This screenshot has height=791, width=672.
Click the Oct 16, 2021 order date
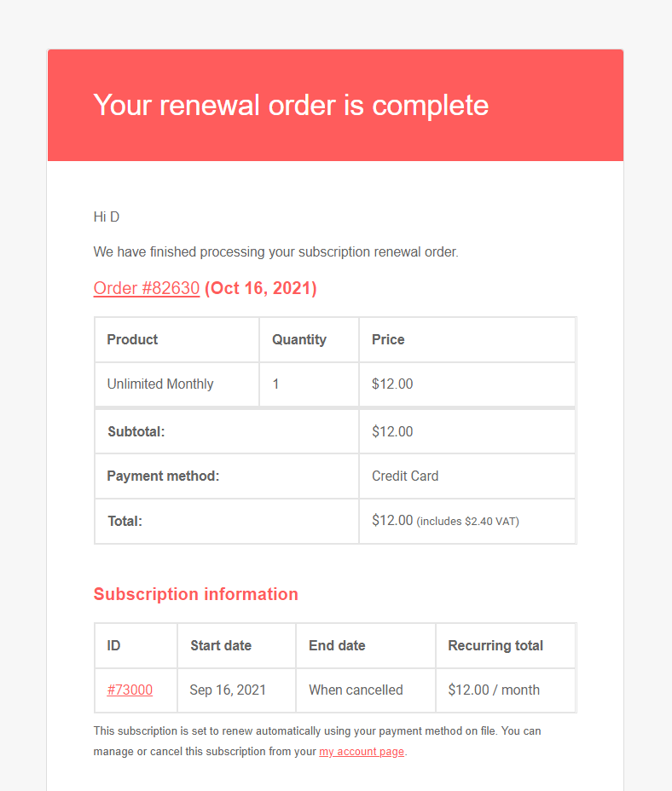260,288
